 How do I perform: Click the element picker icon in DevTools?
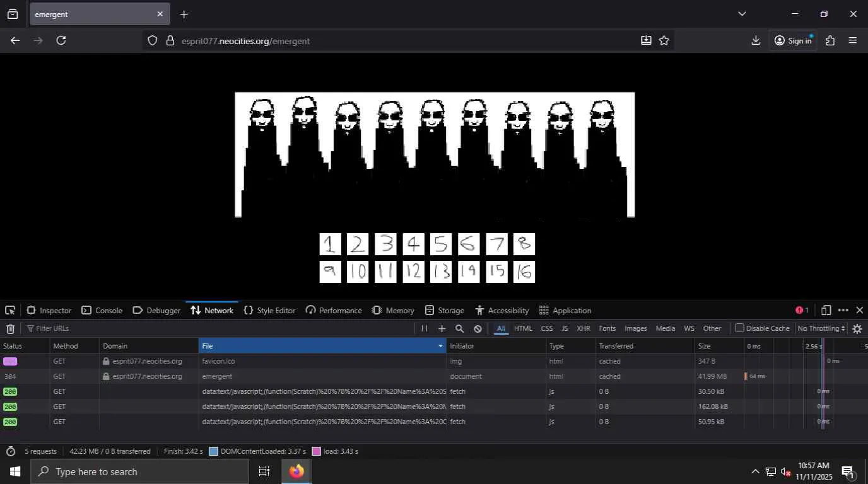10,310
